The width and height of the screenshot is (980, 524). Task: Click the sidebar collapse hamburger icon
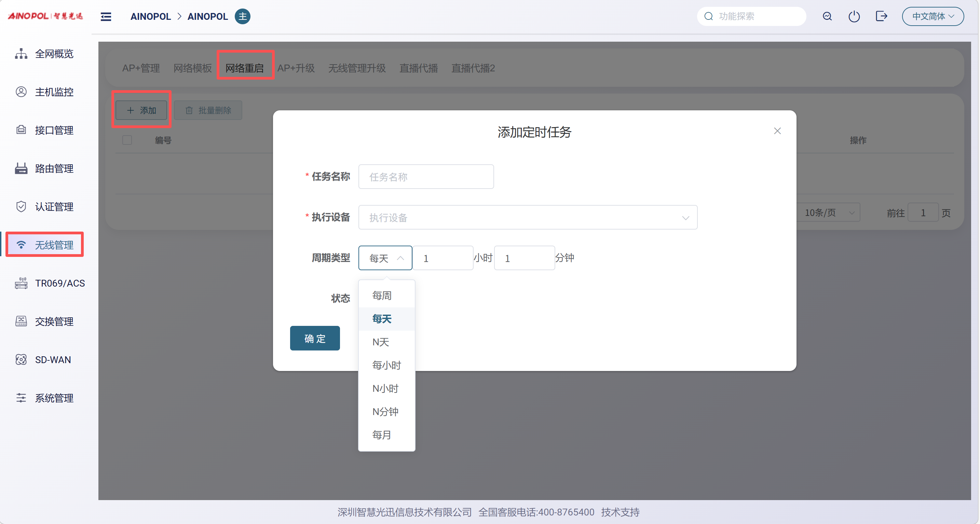pyautogui.click(x=106, y=16)
